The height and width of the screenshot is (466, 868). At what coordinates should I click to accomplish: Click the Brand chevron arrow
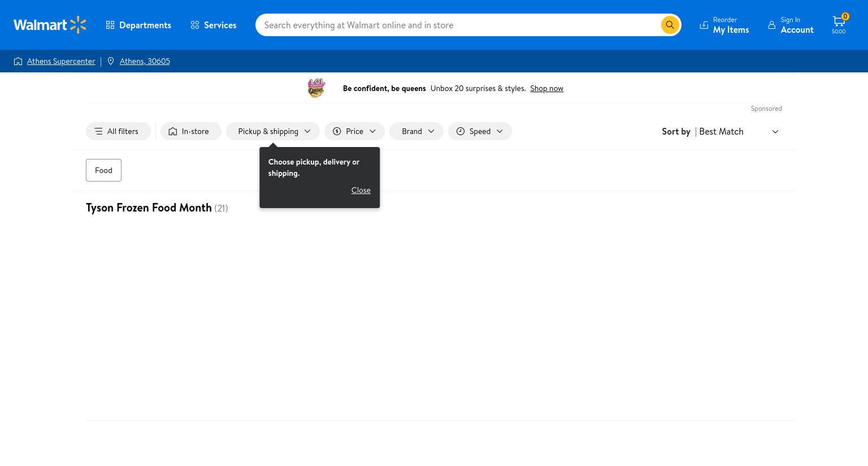point(431,131)
